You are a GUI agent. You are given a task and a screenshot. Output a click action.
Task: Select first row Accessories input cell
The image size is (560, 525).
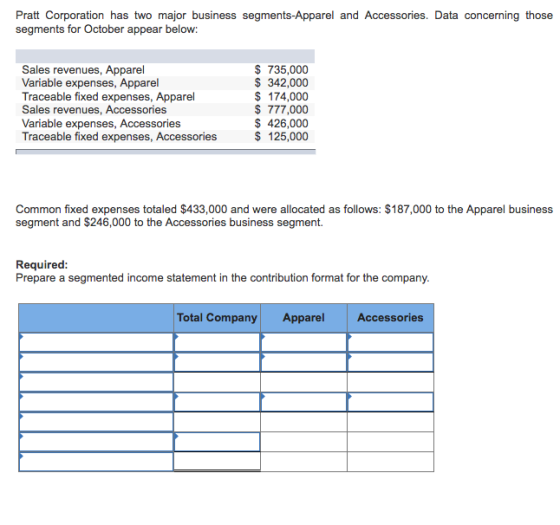[390, 342]
